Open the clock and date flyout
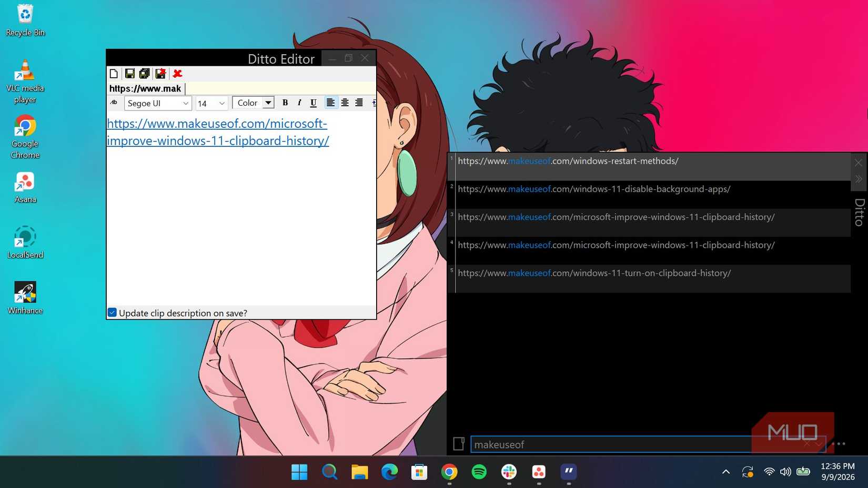 [x=838, y=472]
